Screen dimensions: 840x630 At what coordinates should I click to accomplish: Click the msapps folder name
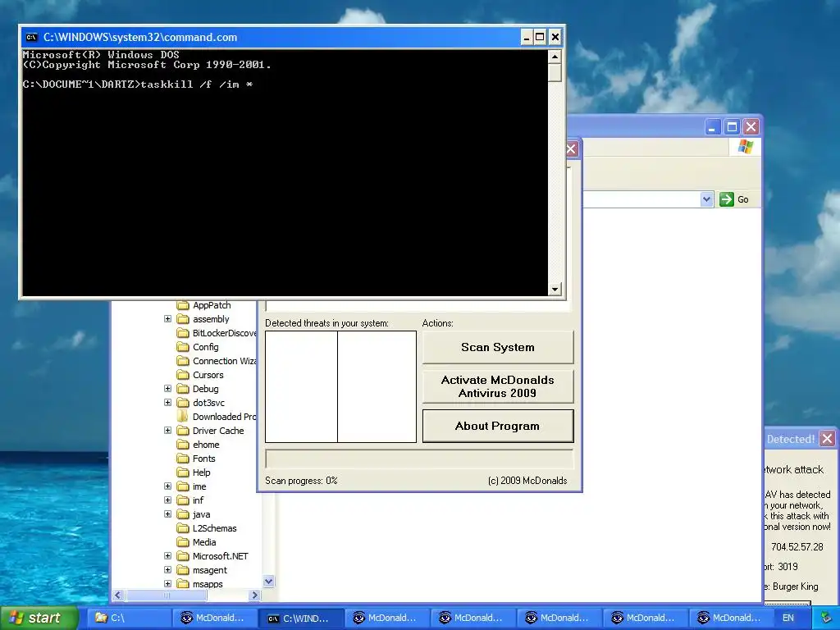tap(208, 584)
